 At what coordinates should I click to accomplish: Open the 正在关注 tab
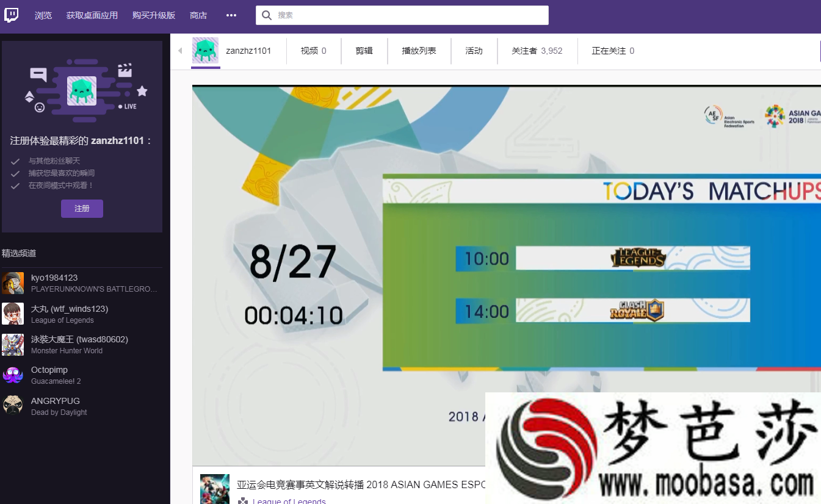pyautogui.click(x=613, y=51)
